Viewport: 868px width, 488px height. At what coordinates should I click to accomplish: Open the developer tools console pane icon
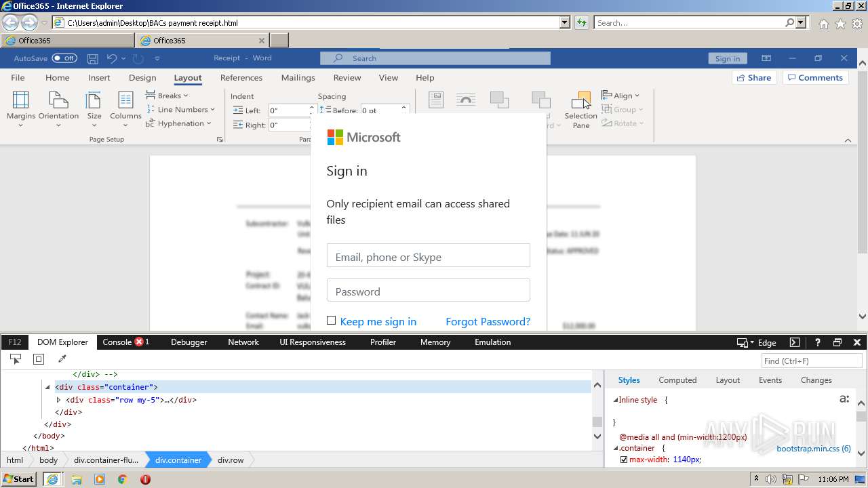click(795, 342)
